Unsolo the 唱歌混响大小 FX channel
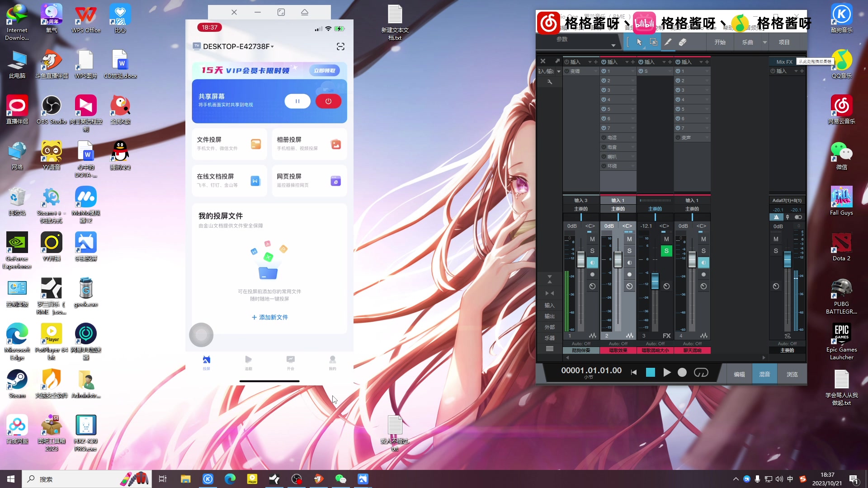This screenshot has height=488, width=868. pyautogui.click(x=666, y=251)
